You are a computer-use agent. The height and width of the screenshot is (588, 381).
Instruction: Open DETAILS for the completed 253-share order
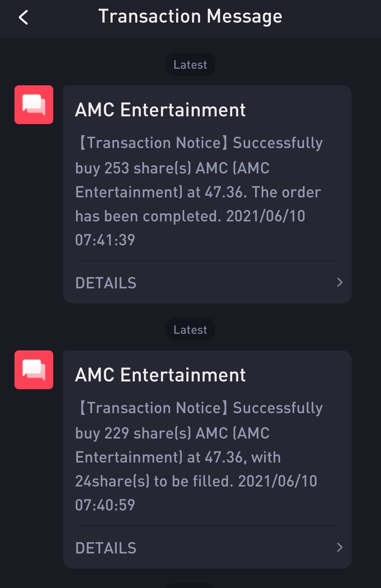pos(106,283)
